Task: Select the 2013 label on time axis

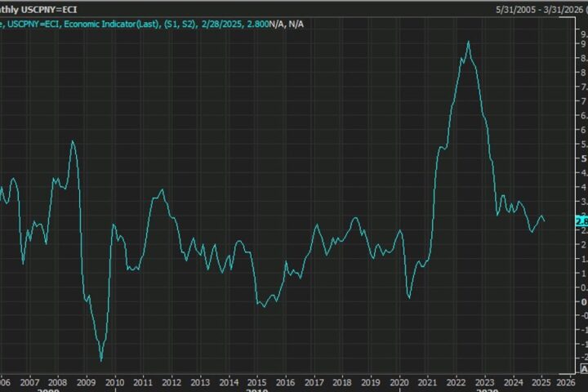Action: [199, 381]
